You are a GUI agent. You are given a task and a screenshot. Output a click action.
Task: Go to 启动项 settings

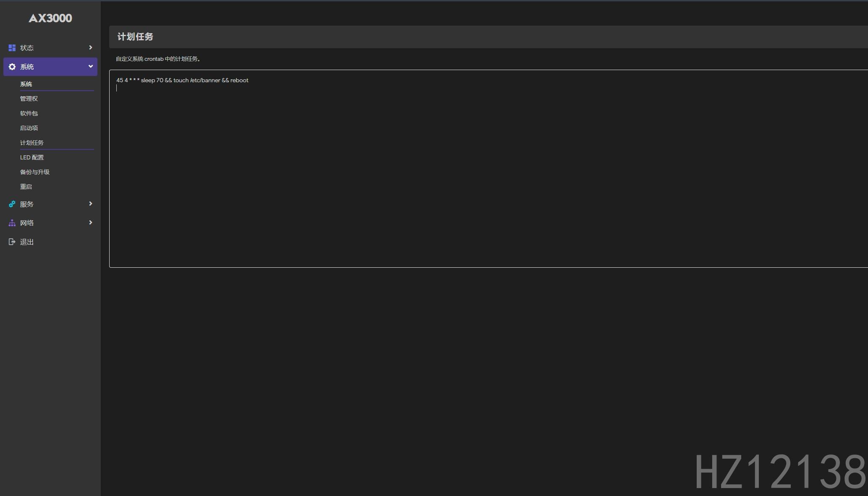coord(29,128)
